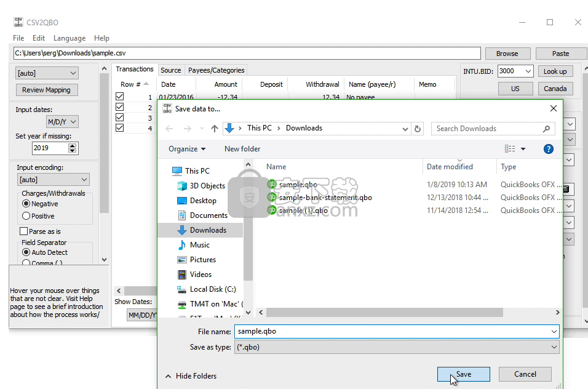Open the Input encoding dropdown
588x389 pixels.
point(53,180)
